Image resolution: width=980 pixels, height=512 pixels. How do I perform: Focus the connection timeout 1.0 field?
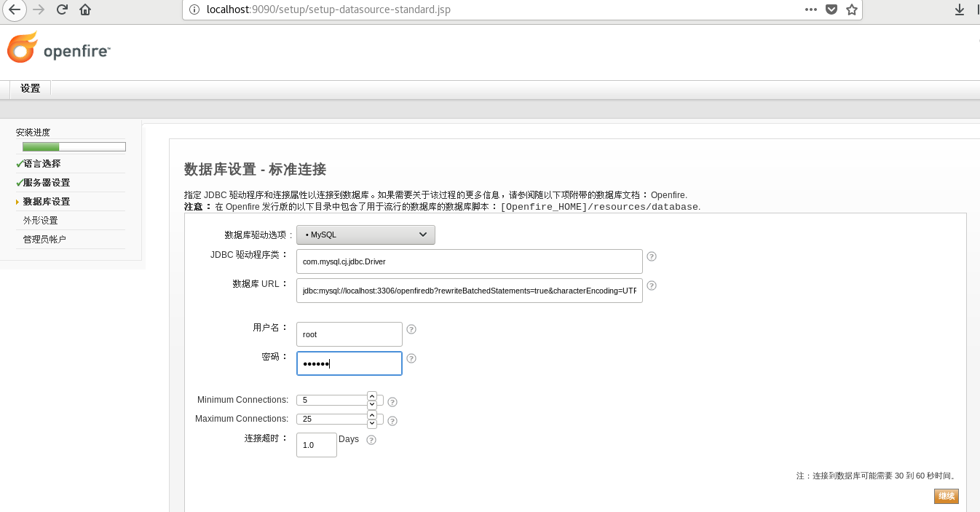(317, 445)
